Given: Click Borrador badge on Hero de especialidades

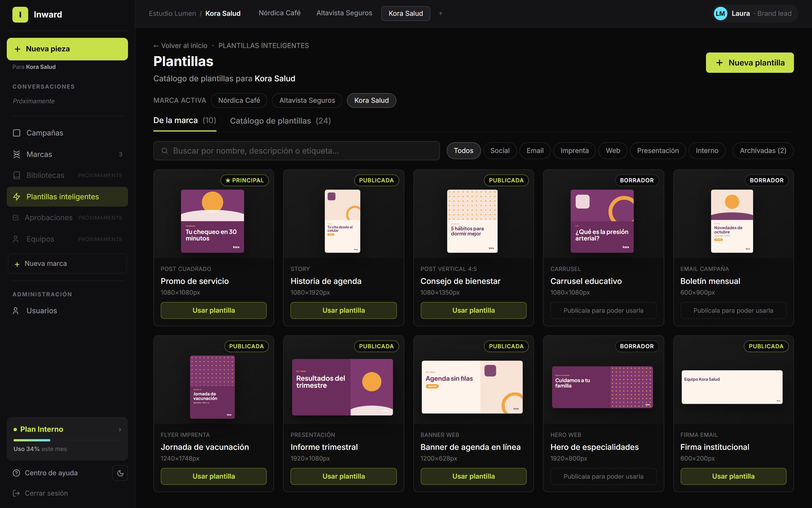Looking at the screenshot, I should click(x=637, y=346).
